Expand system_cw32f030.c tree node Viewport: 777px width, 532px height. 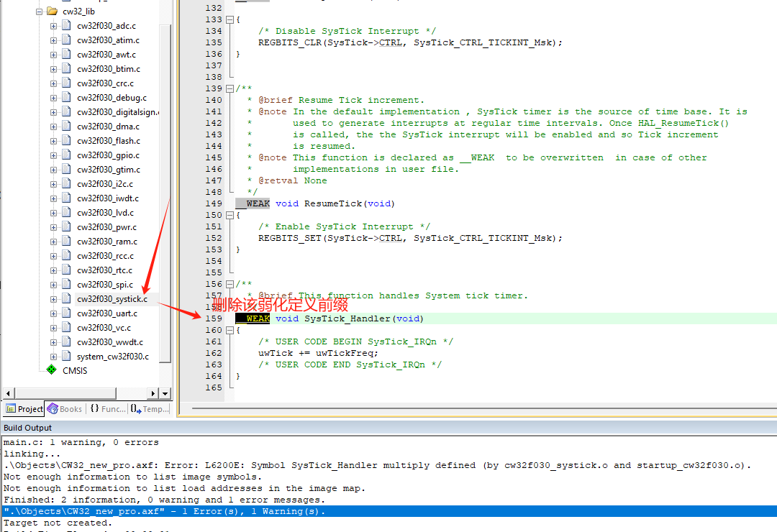pos(53,356)
